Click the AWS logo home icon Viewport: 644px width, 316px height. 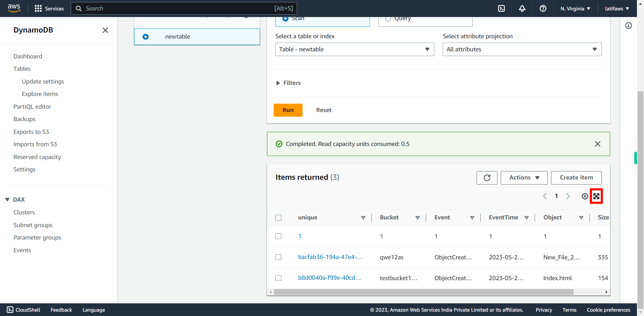pyautogui.click(x=14, y=8)
